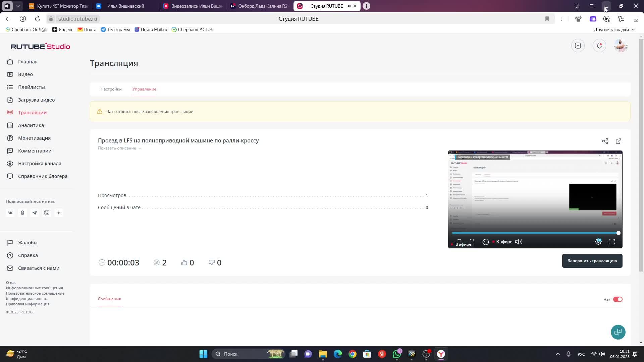The width and height of the screenshot is (644, 362).
Task: Open RUTUBE Telegram channel icon
Action: pyautogui.click(x=35, y=213)
